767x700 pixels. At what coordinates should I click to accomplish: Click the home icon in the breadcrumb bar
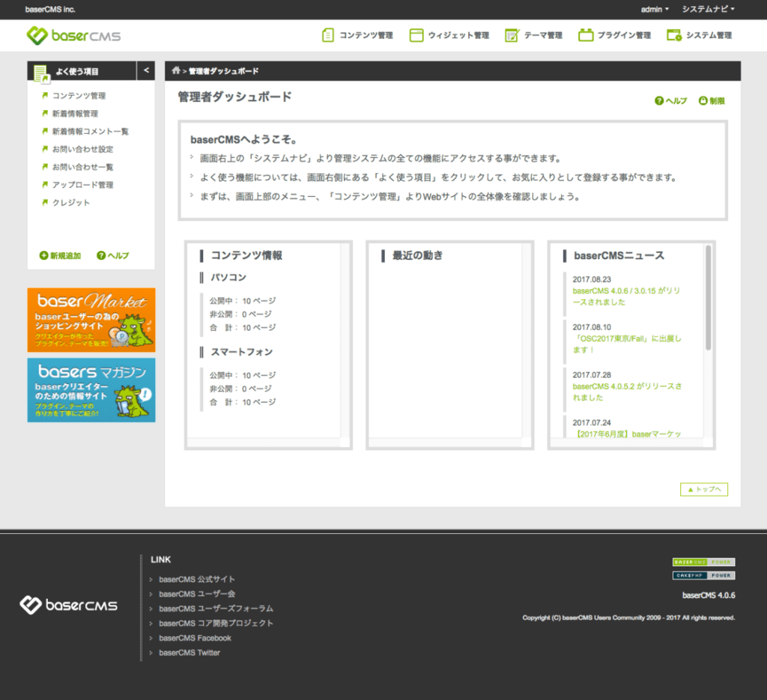pyautogui.click(x=177, y=70)
